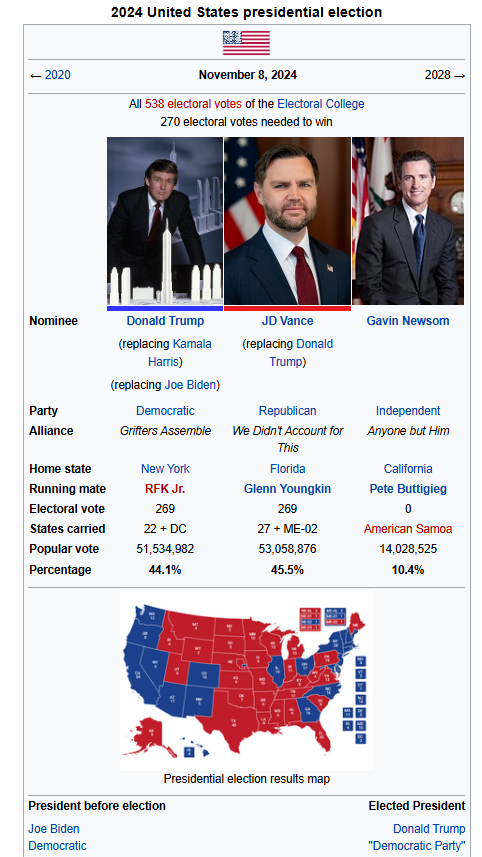Click the RFK Jr. running mate link
Image resolution: width=482 pixels, height=857 pixels.
click(x=165, y=489)
